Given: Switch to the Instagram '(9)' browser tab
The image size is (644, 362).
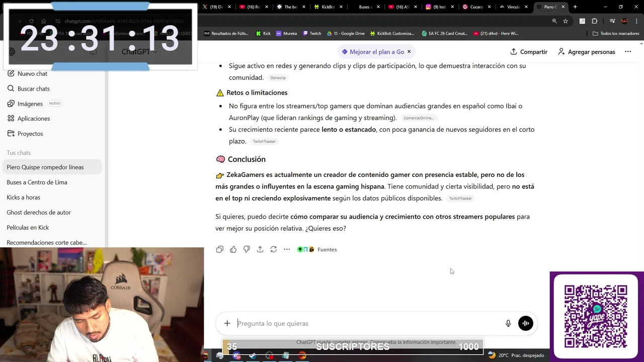Looking at the screenshot, I should click(x=440, y=7).
